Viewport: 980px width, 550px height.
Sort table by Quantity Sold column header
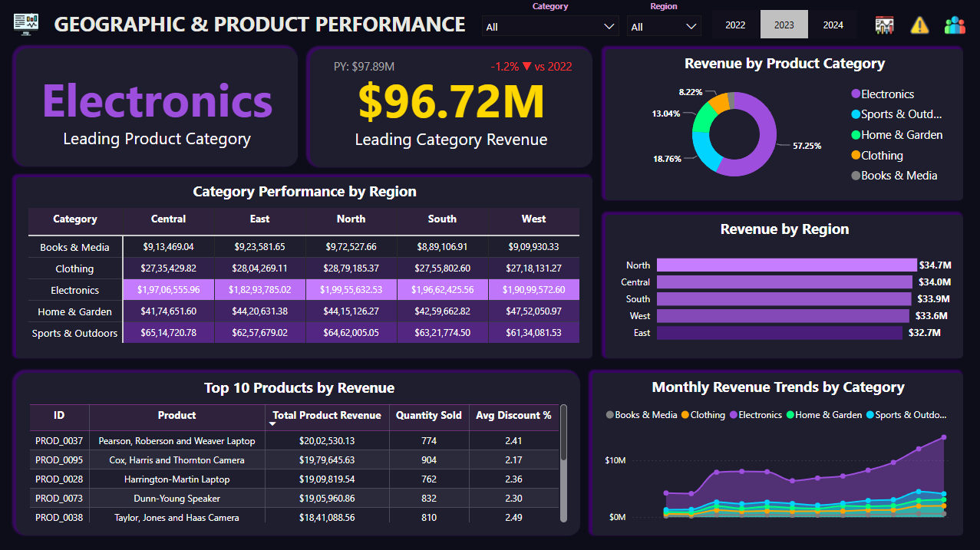pyautogui.click(x=428, y=415)
